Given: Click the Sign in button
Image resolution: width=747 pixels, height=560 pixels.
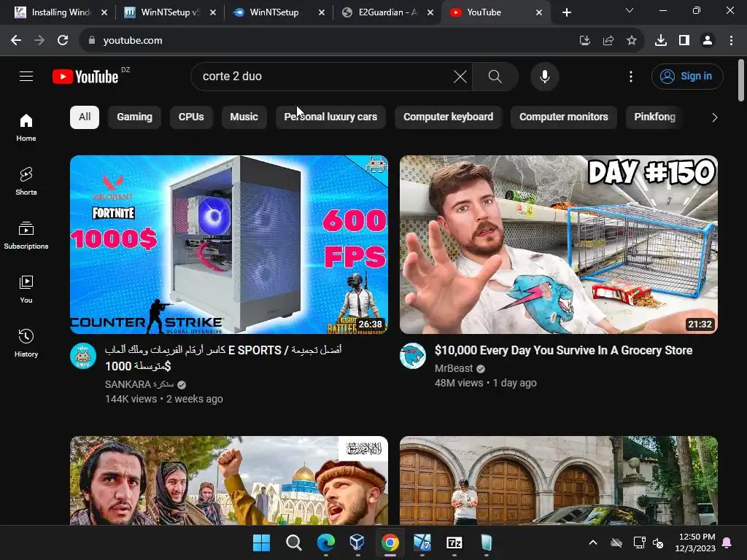Looking at the screenshot, I should (x=687, y=76).
